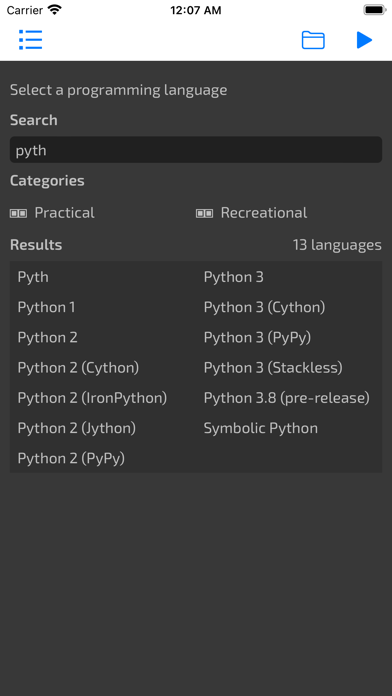Open the folder icon in toolbar
This screenshot has height=696, width=392.
point(313,40)
